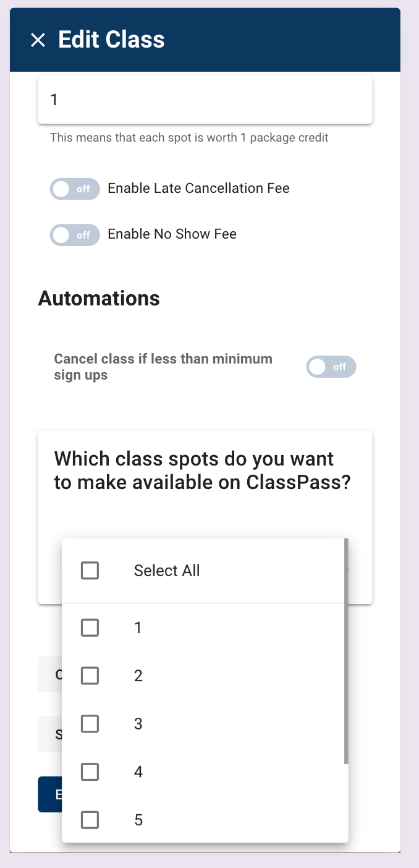The width and height of the screenshot is (419, 868).
Task: Click the Automations section heading
Action: click(99, 299)
